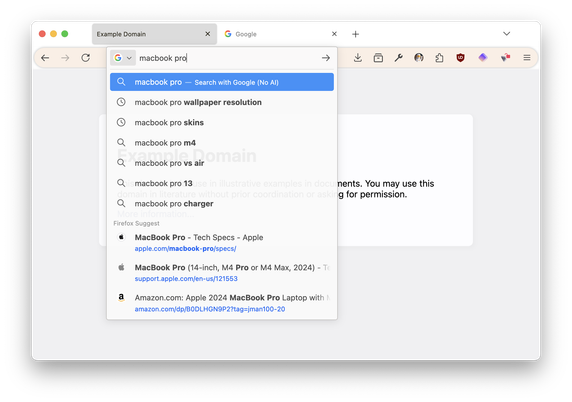Open the wrench developer tools icon
The height and width of the screenshot is (402, 572).
tap(399, 57)
